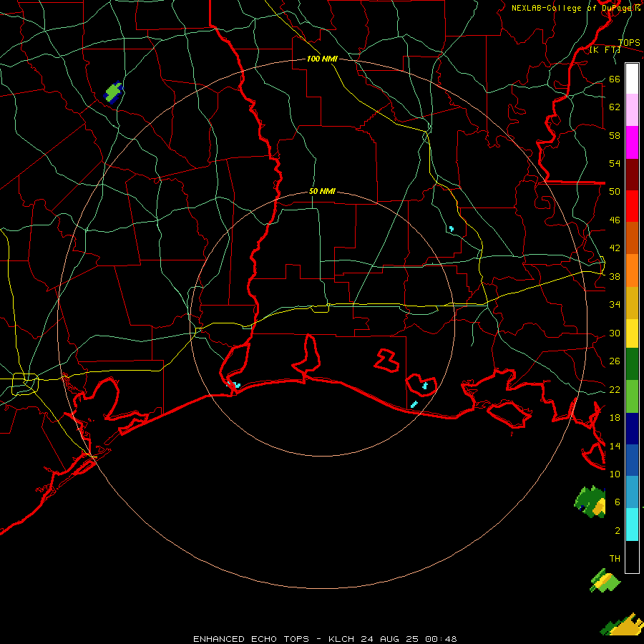Click the 00:48 timestamp in the caption

(441, 639)
